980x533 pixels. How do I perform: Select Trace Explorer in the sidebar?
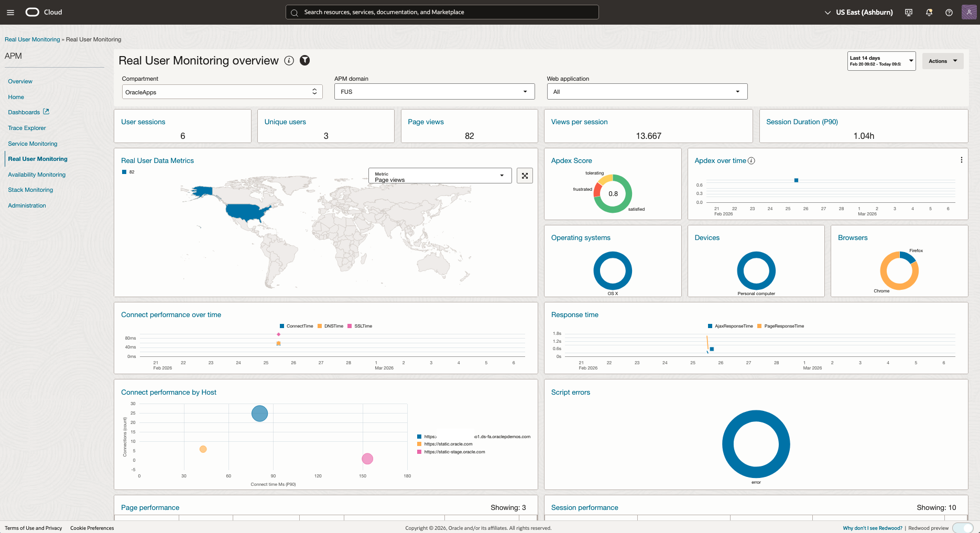point(26,128)
